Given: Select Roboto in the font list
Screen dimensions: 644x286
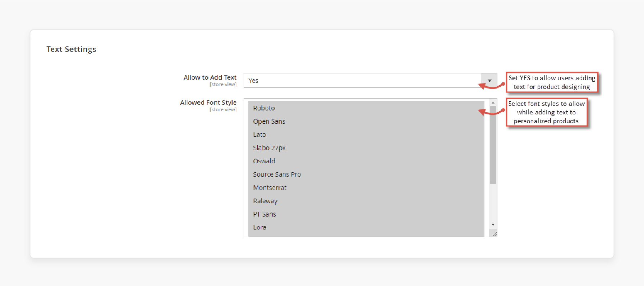Looking at the screenshot, I should [366, 108].
